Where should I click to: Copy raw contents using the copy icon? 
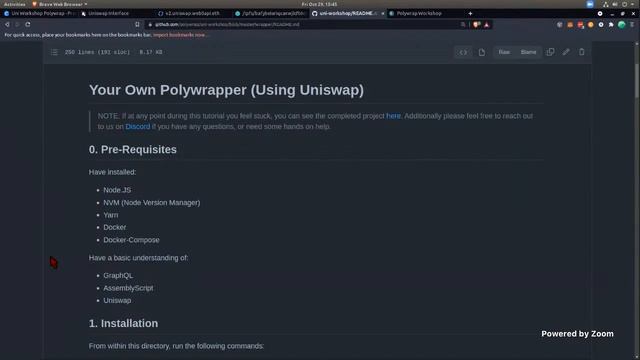pos(550,52)
